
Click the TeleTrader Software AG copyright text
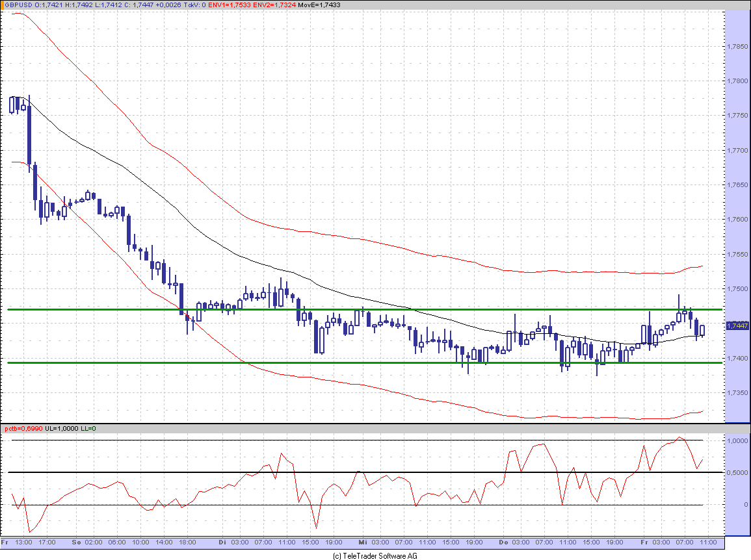[375, 556]
